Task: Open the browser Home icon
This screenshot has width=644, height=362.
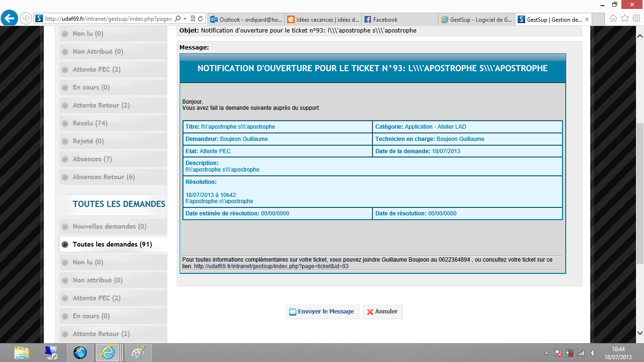Action: 613,18
